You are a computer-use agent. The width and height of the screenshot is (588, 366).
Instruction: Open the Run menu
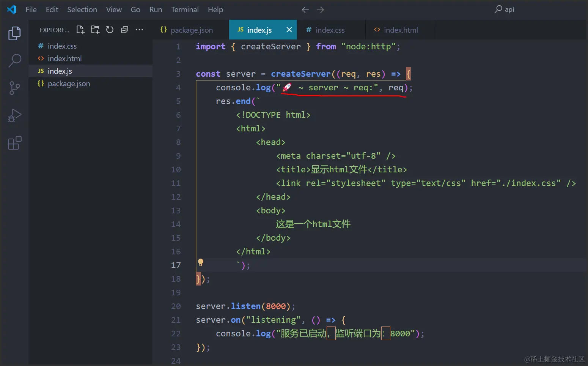pos(156,9)
